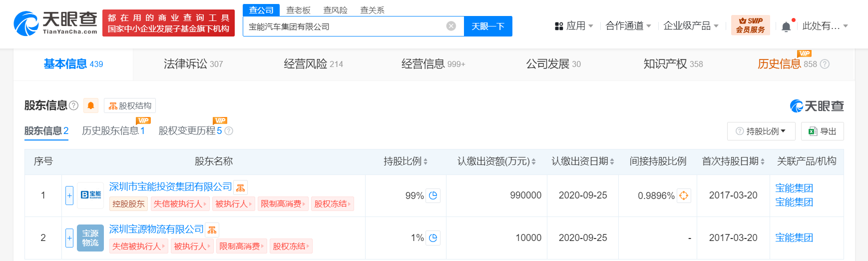Export the table with 导出 button
868x261 pixels.
pos(822,131)
